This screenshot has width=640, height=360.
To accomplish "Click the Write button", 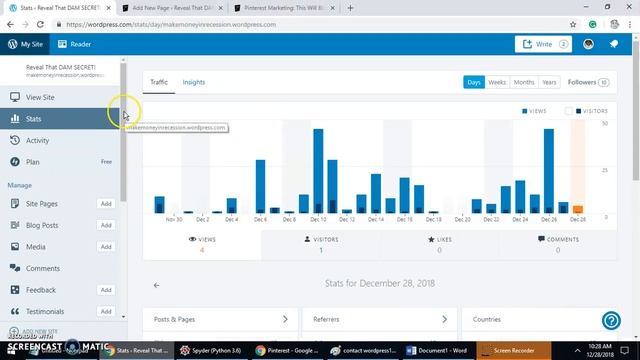I will tap(543, 44).
